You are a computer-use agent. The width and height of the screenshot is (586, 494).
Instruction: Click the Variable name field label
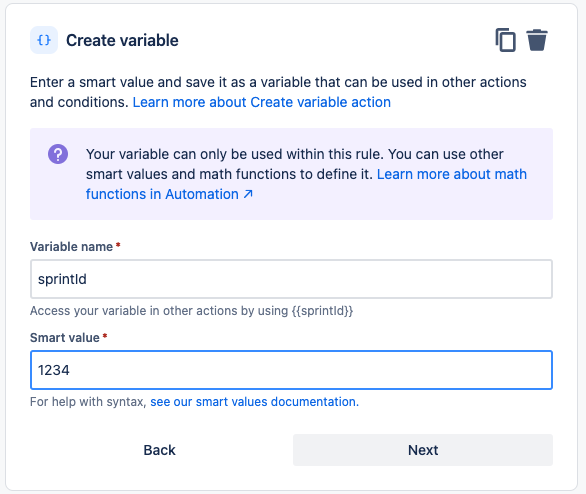point(71,247)
